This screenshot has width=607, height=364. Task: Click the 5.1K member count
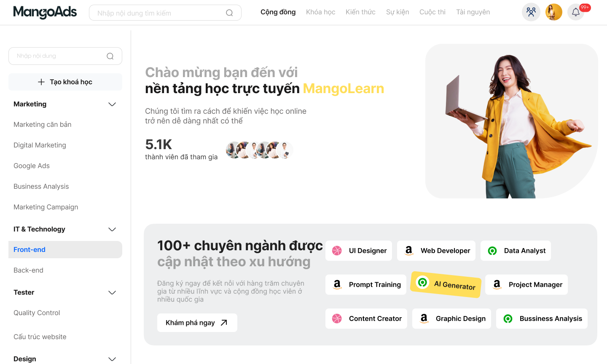(158, 145)
